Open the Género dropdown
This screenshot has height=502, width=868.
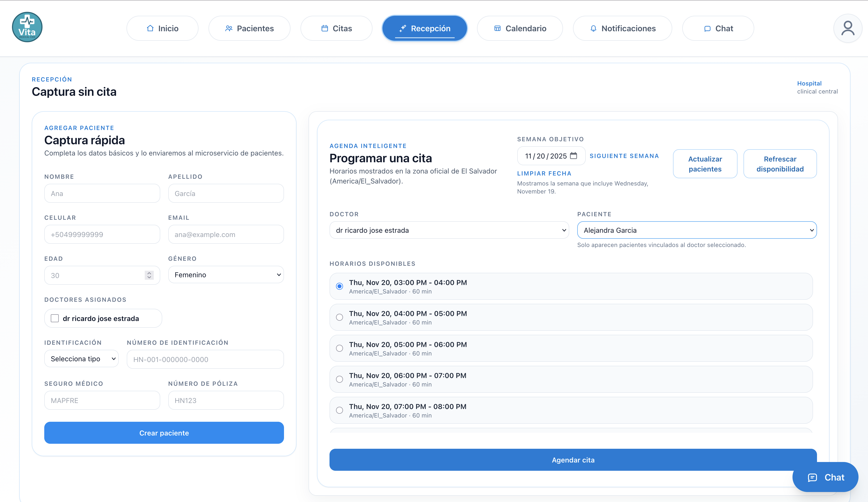coord(226,274)
